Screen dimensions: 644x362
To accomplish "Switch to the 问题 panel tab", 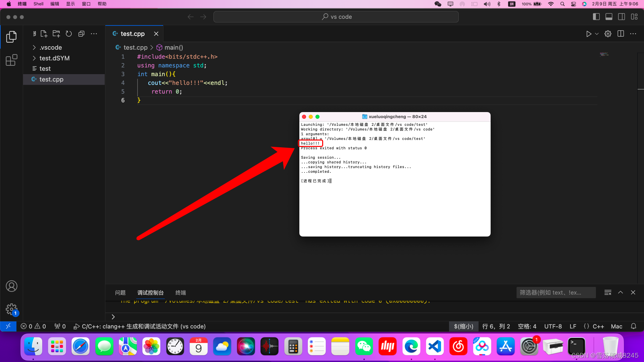I will 120,293.
